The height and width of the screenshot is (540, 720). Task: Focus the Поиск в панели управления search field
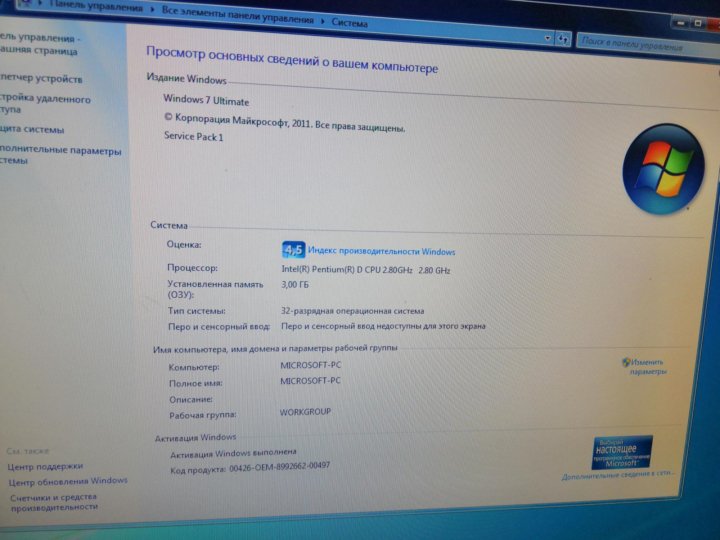point(647,45)
